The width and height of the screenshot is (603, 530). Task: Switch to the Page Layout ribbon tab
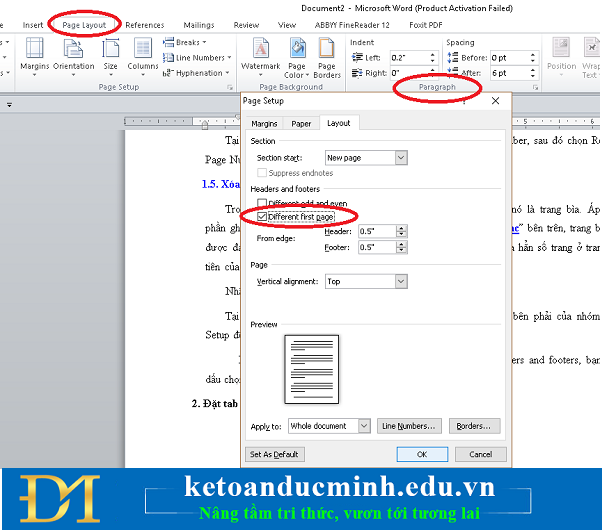click(x=84, y=25)
